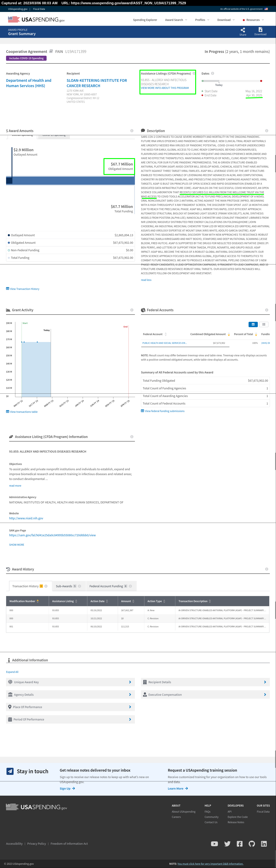Open Privacy Policy link in footer
276x868 pixels.
tap(36, 844)
